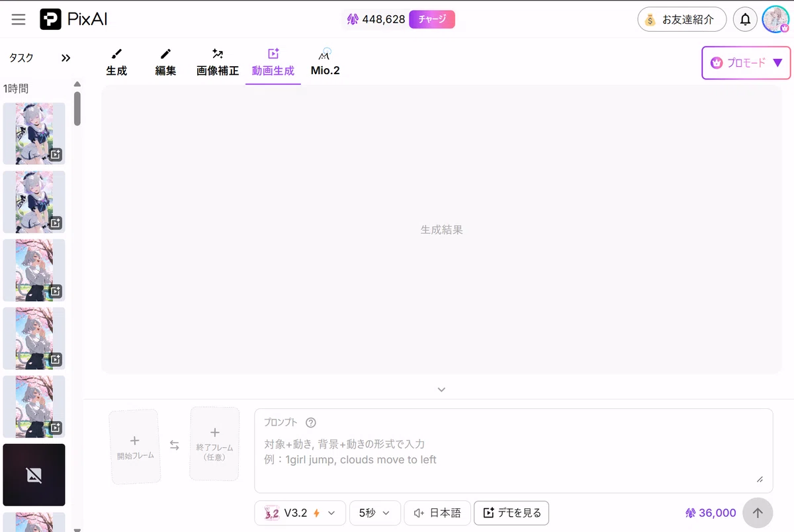Viewport: 794px width, 532px height.
Task: Click the タスク panel title
Action: [21, 58]
